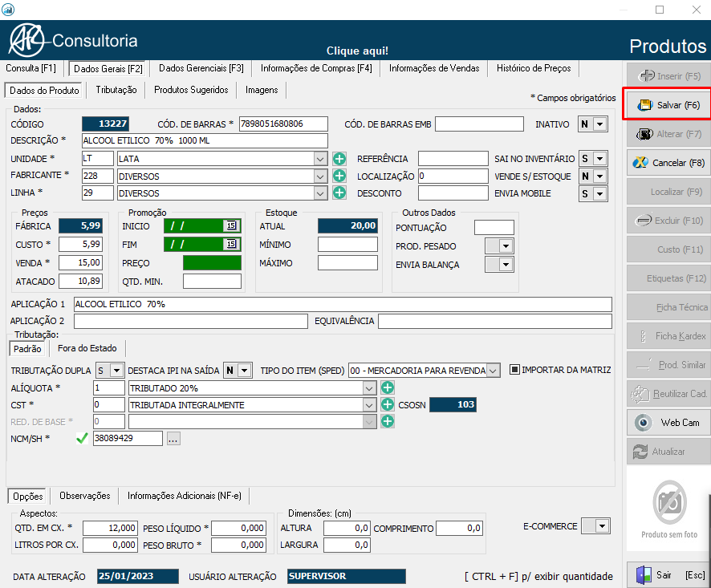711x588 pixels.
Task: Add new ALÍQUOTA with the plus icon
Action: click(x=388, y=387)
